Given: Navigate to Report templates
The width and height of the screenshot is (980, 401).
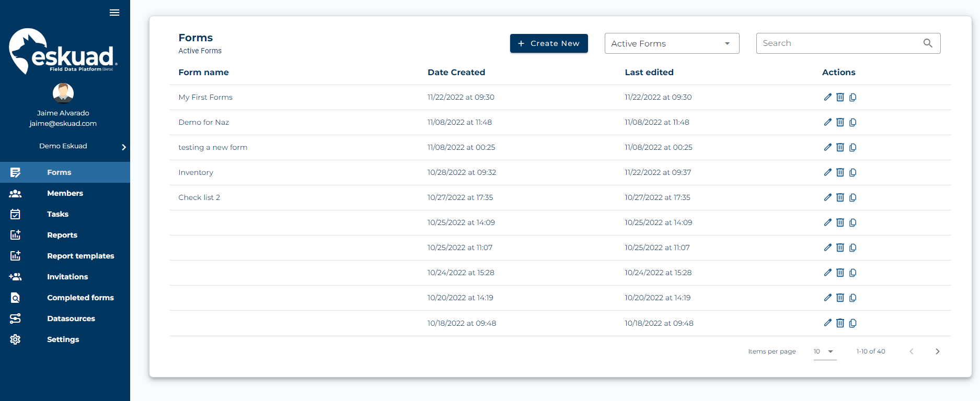Looking at the screenshot, I should click(x=80, y=256).
